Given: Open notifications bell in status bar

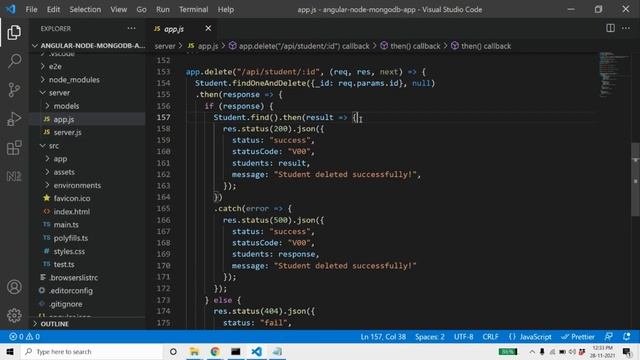Looking at the screenshot, I should 627,337.
